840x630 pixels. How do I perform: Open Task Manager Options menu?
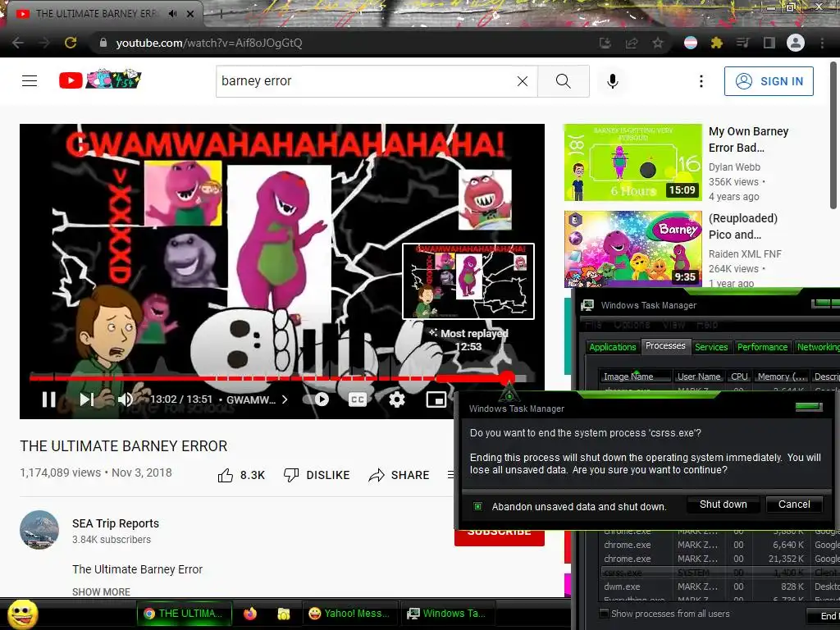click(x=632, y=325)
